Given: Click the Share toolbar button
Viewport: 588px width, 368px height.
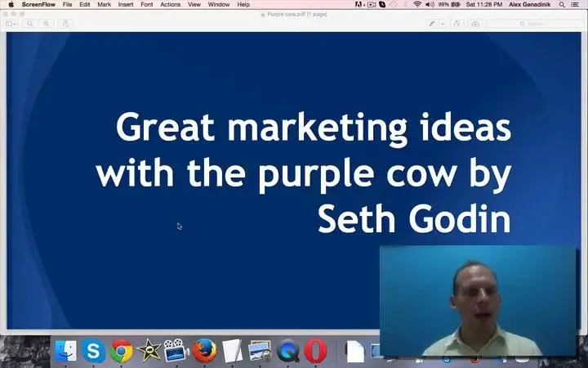Looking at the screenshot, I should tap(65, 24).
